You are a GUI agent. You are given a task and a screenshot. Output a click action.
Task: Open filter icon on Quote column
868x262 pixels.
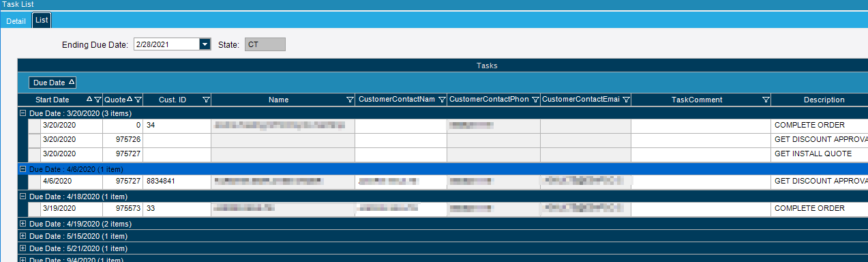(138, 100)
